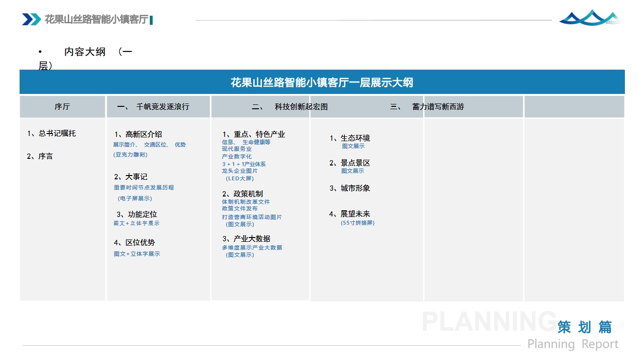The width and height of the screenshot is (644, 362).
Task: Select the 政策机制 heading
Action: pos(243,194)
